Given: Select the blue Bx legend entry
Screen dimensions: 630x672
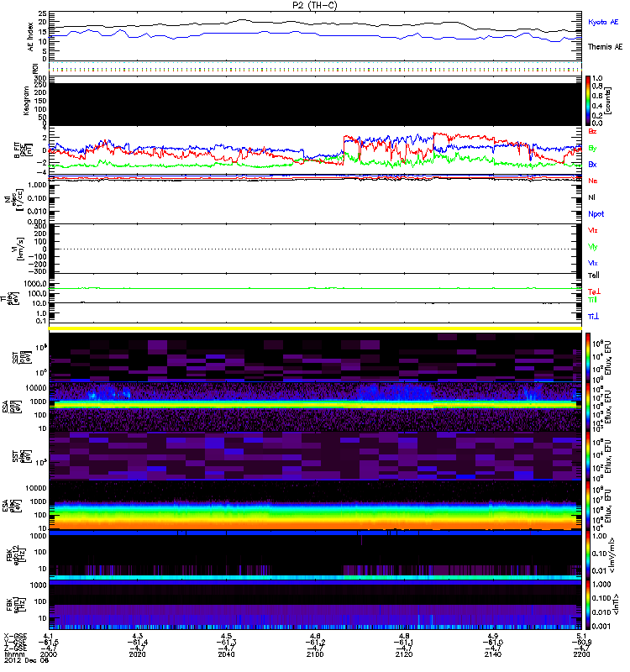Looking at the screenshot, I should [x=592, y=165].
